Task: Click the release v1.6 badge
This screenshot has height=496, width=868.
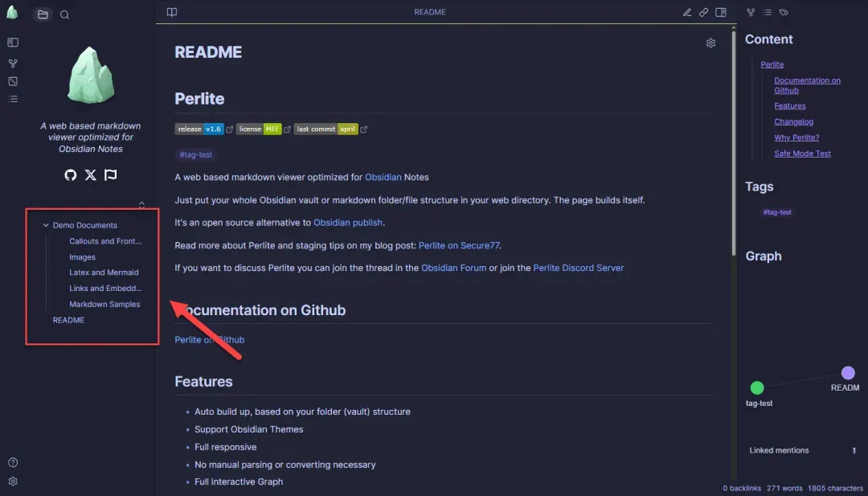Action: tap(199, 129)
